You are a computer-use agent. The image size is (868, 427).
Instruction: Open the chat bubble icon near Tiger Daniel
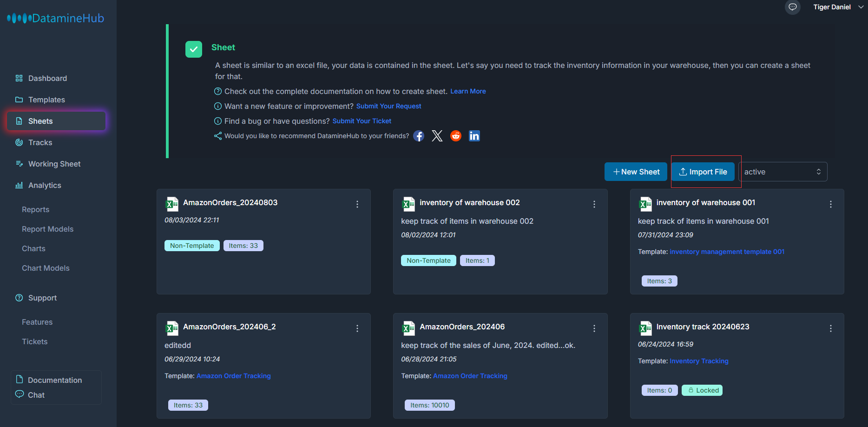pos(793,7)
